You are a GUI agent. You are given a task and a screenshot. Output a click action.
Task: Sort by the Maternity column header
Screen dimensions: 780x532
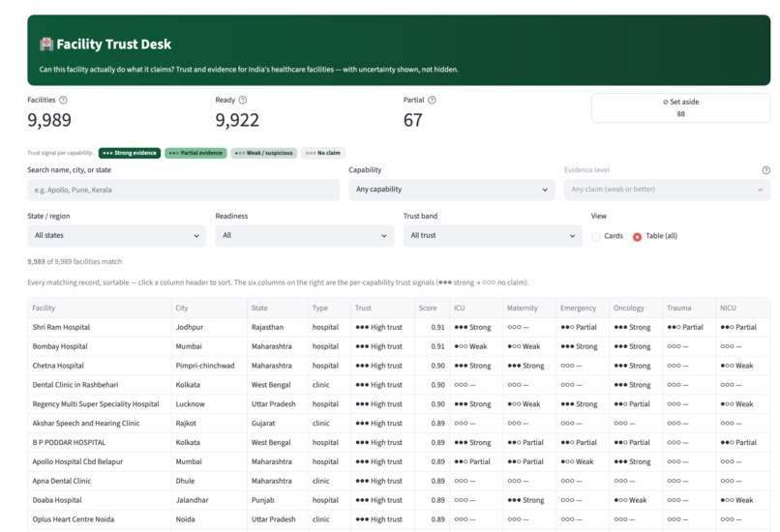(x=529, y=309)
